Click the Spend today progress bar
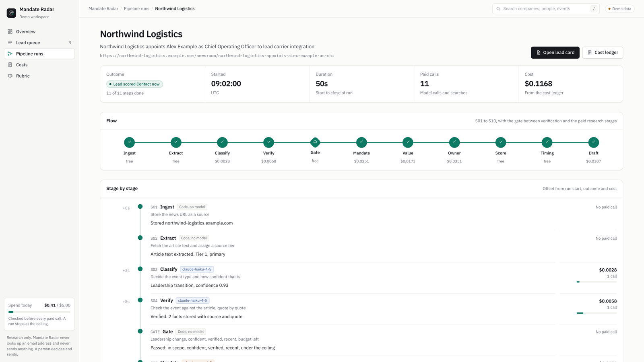644x362 pixels. tap(39, 312)
